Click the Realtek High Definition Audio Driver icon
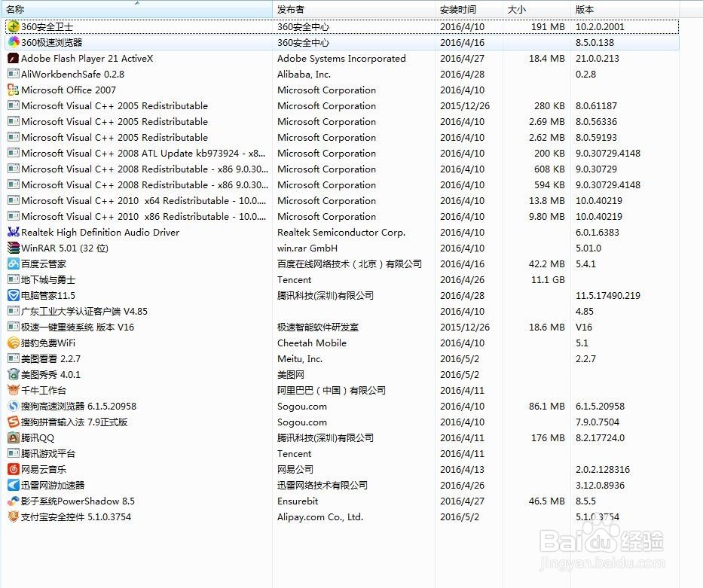 tap(14, 232)
